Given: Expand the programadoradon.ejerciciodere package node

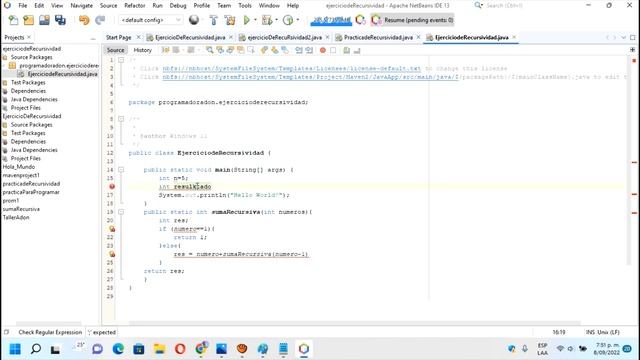Looking at the screenshot, I should pos(5,65).
